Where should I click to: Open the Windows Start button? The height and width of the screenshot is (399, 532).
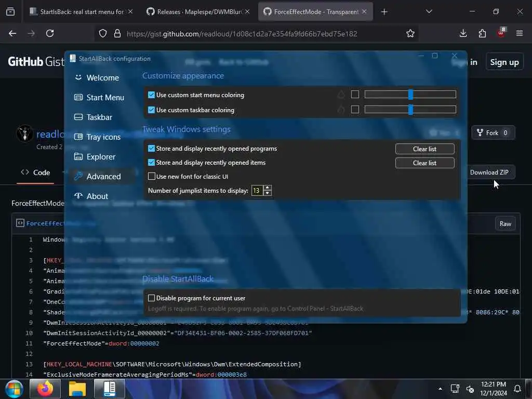click(x=14, y=389)
